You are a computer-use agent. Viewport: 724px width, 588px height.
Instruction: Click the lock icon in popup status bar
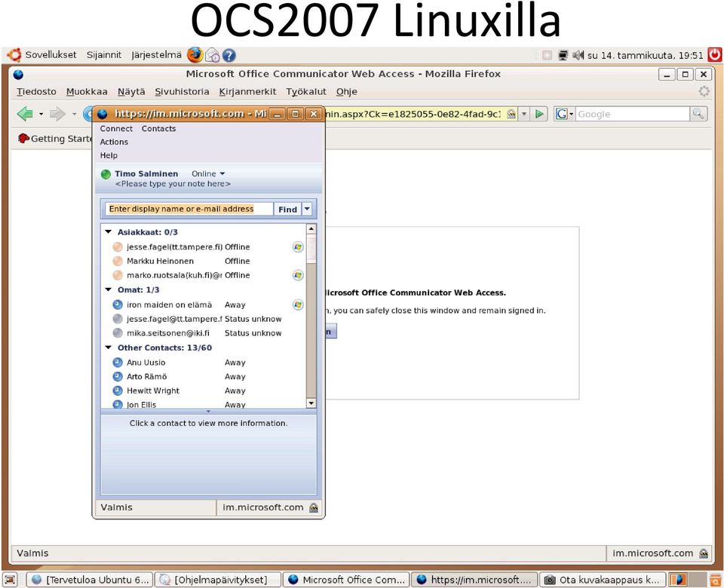pos(314,507)
